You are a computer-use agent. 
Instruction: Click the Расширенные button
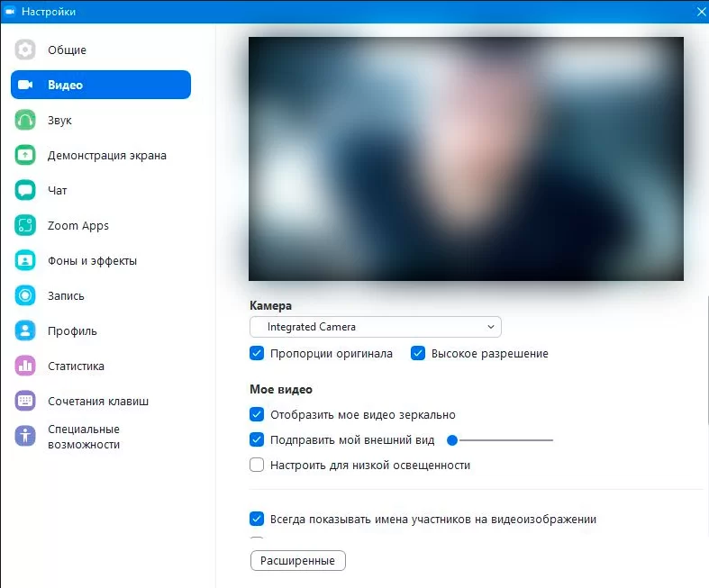coord(297,560)
